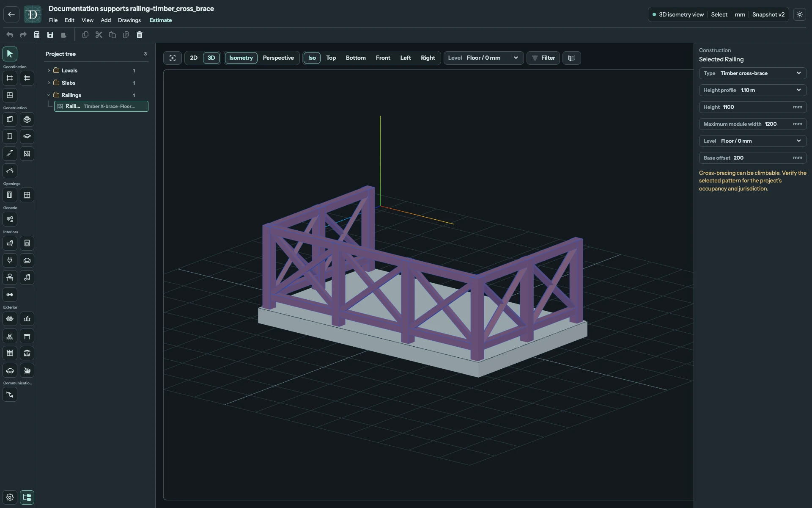
Task: Select the railing tool in Construction
Action: [27, 154]
